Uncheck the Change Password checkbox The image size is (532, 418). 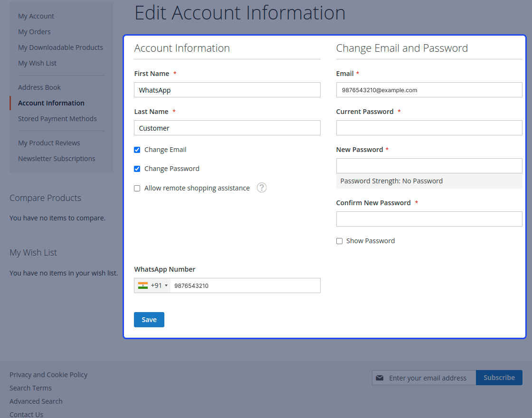[x=137, y=169]
